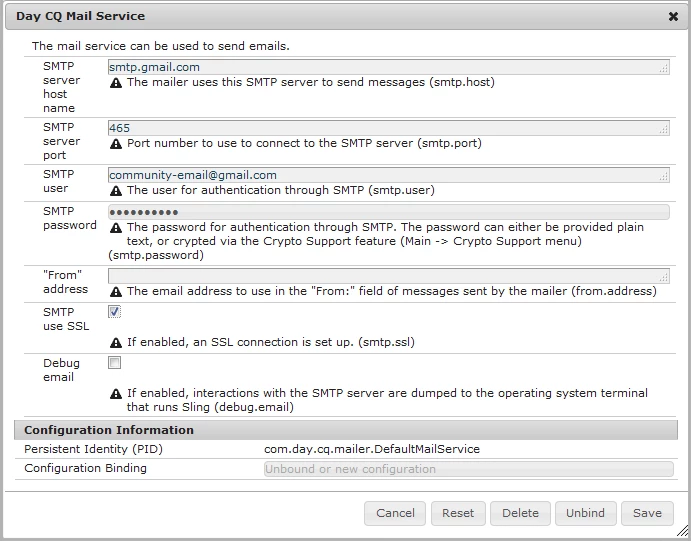The image size is (691, 541).
Task: Click the dialog resize handle at bottom corner
Action: click(x=683, y=532)
